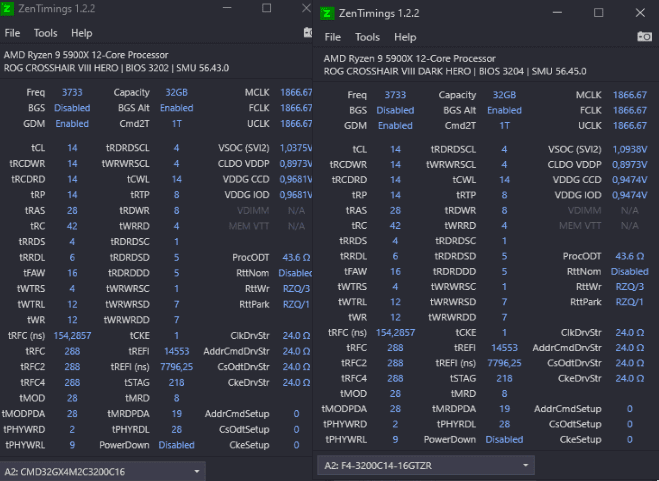Open Tools menu in left ZenTimings window
The width and height of the screenshot is (659, 481).
point(45,33)
